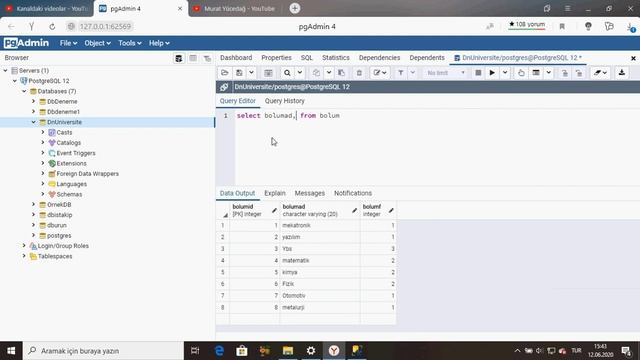Click the Copy toolbar icon
This screenshot has height=360, width=640.
click(316, 73)
